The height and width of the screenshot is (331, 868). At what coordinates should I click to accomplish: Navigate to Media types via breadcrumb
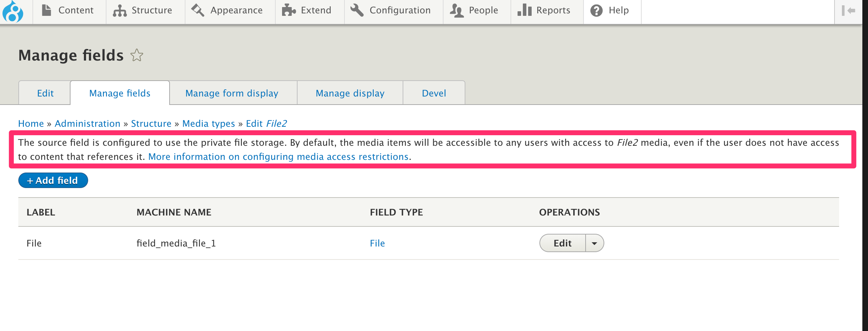click(x=209, y=123)
